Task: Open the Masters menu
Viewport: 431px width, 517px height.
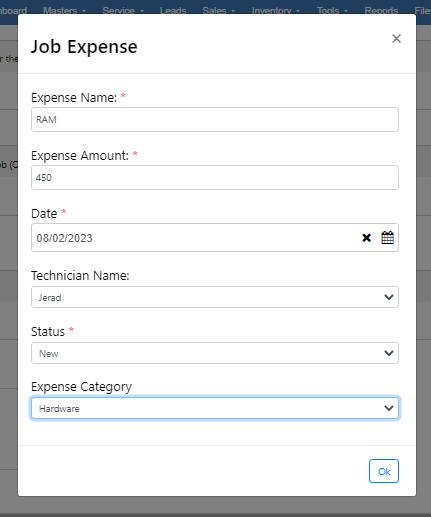Action: coord(64,10)
